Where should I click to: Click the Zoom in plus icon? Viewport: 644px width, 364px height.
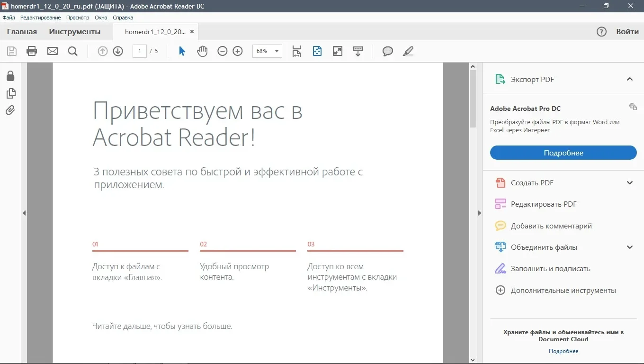tap(238, 51)
